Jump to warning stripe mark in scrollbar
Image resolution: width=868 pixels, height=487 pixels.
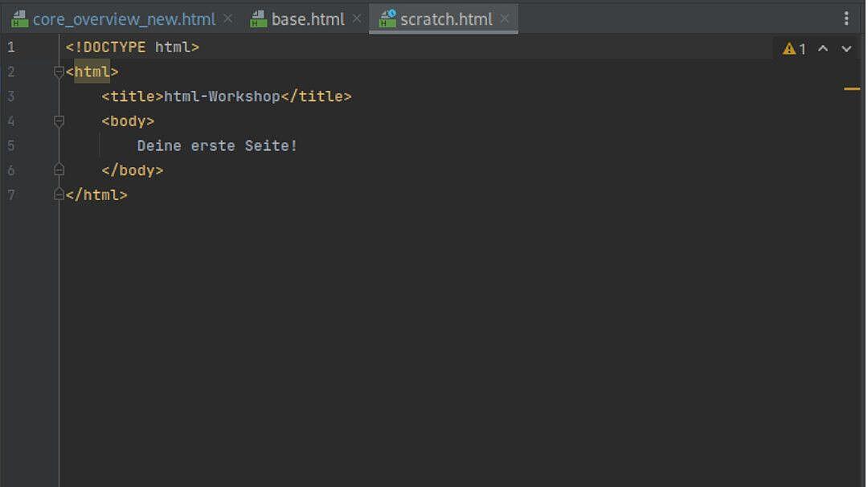coord(852,88)
